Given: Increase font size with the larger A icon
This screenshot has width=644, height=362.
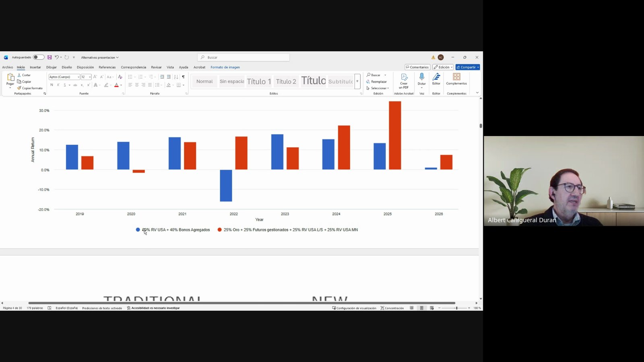Looking at the screenshot, I should tap(95, 77).
